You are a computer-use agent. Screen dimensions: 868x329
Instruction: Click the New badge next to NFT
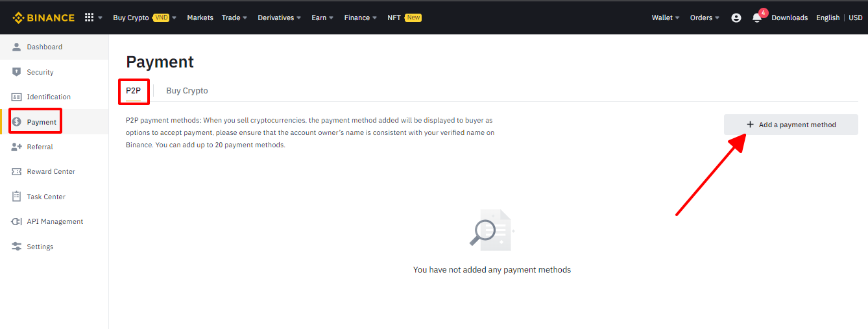(x=413, y=18)
